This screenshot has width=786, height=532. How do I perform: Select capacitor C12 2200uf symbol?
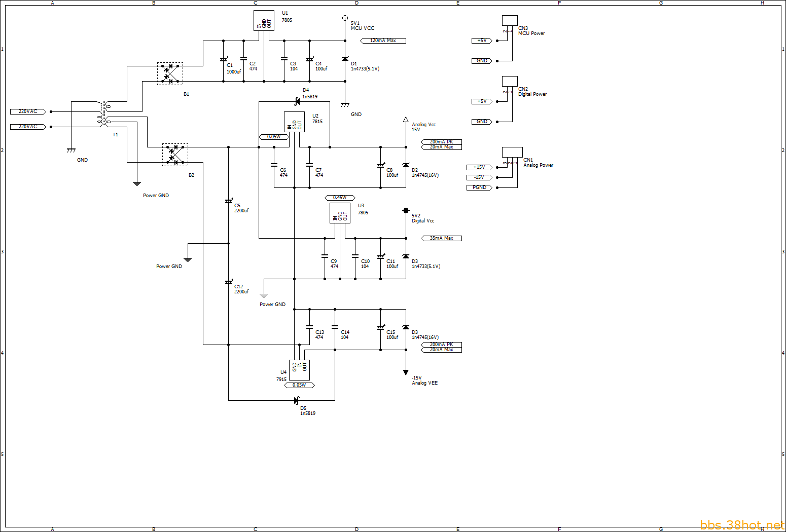[x=228, y=282]
